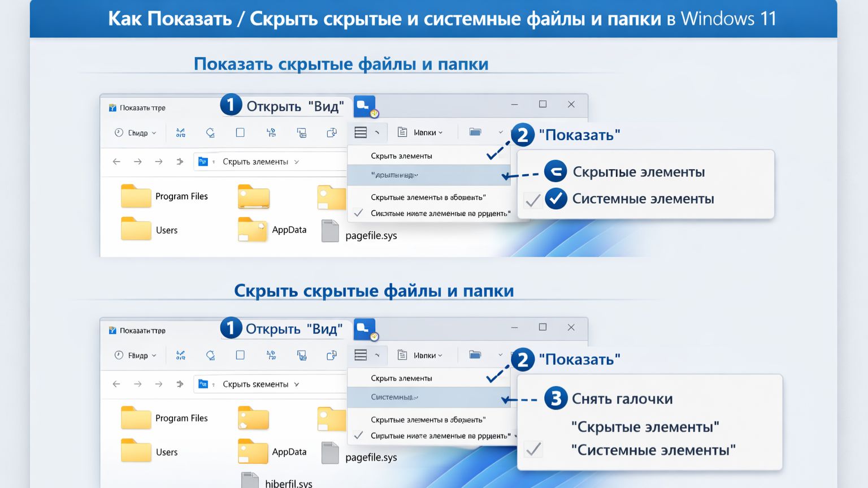Image resolution: width=868 pixels, height=488 pixels.
Task: Click the address field reading Скрыть скементы
Action: tap(270, 384)
